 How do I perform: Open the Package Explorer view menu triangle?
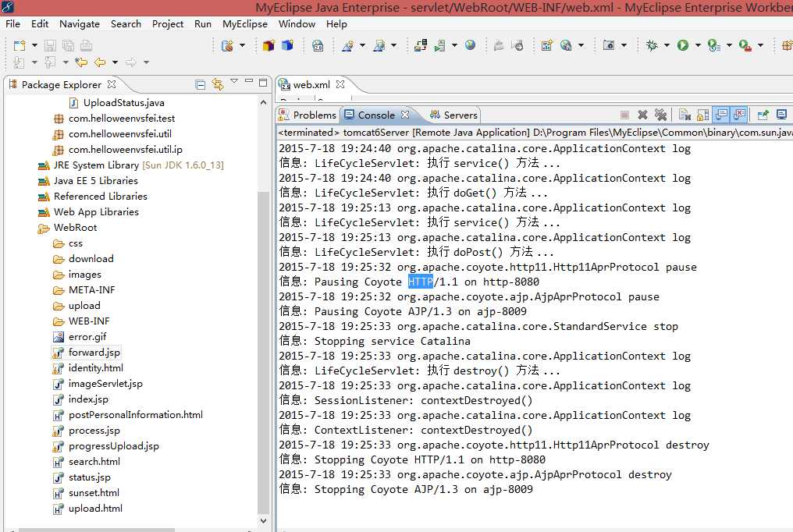pyautogui.click(x=234, y=81)
